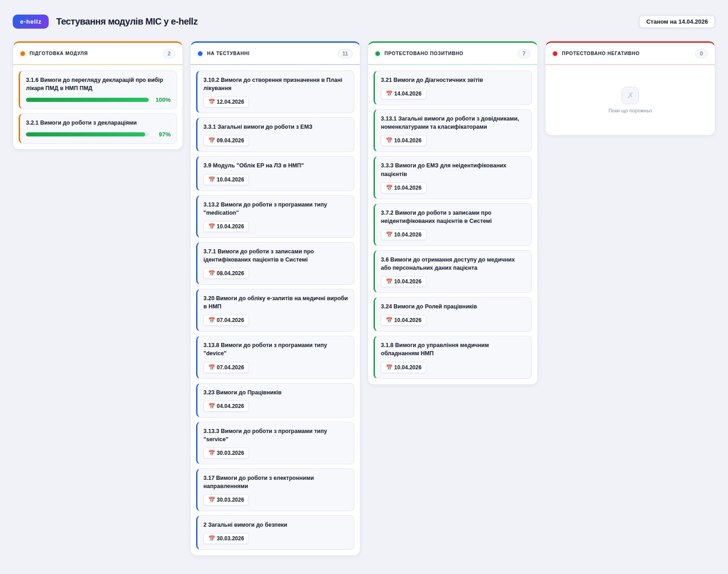Click progress bar of card 3.1.6

click(x=87, y=100)
